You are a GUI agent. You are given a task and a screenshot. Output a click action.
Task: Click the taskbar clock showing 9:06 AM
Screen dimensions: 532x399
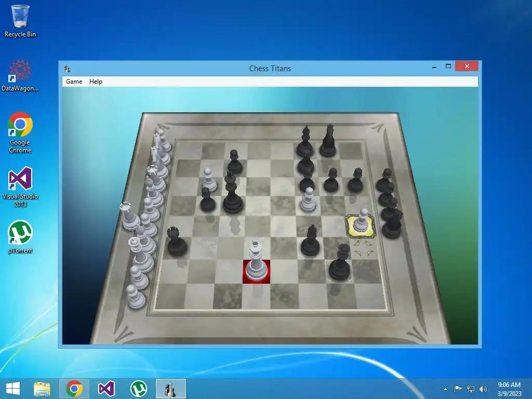tap(509, 389)
